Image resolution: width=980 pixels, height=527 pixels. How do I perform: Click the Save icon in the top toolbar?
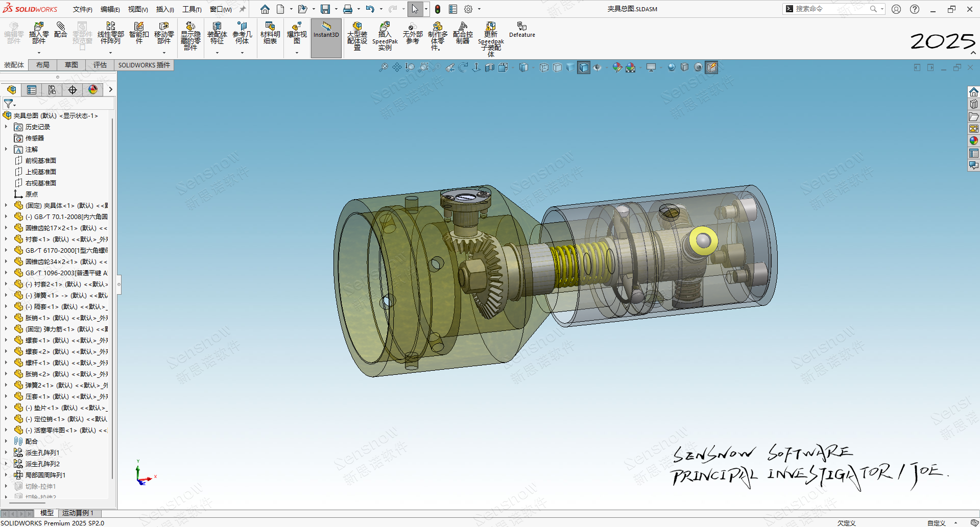point(325,9)
